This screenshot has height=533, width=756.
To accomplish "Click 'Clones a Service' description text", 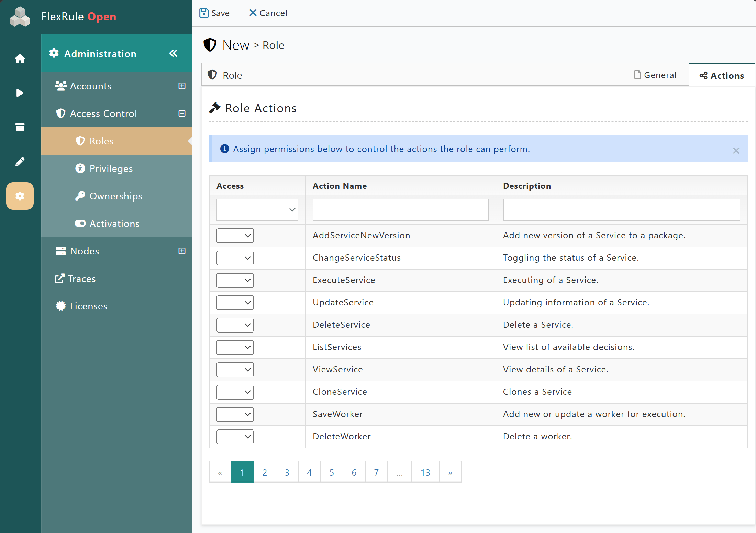I will (537, 392).
